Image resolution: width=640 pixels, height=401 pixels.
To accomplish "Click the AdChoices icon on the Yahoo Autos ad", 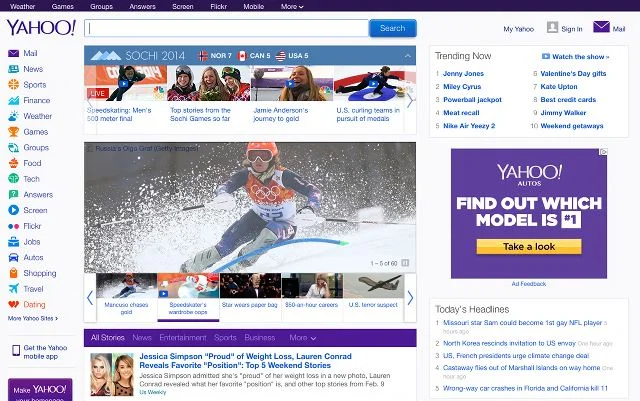I will 603,152.
